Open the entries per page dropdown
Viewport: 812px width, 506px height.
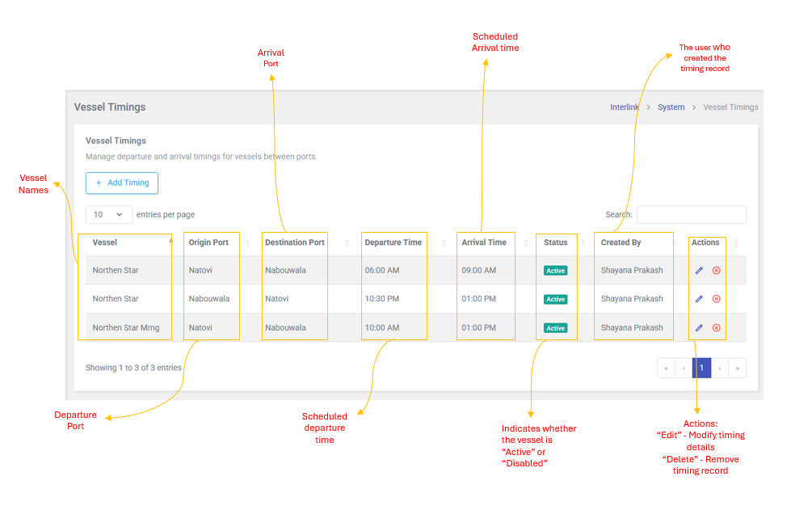tap(109, 215)
